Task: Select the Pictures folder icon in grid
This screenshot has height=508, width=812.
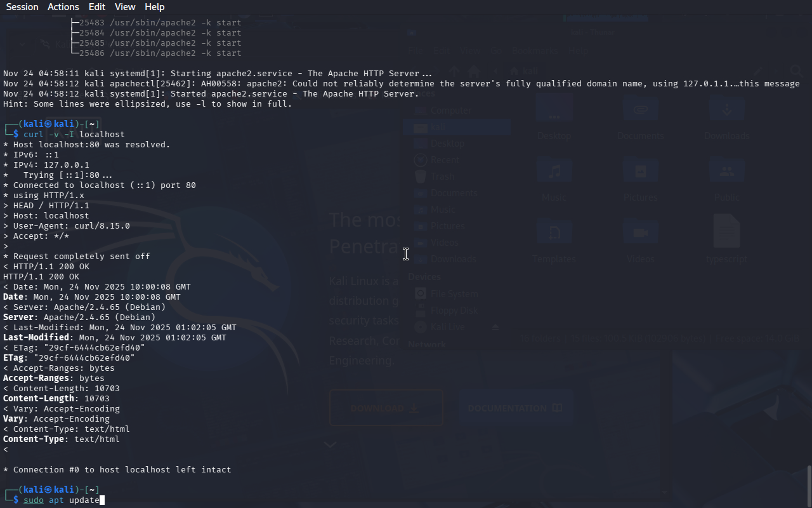Action: [640, 171]
